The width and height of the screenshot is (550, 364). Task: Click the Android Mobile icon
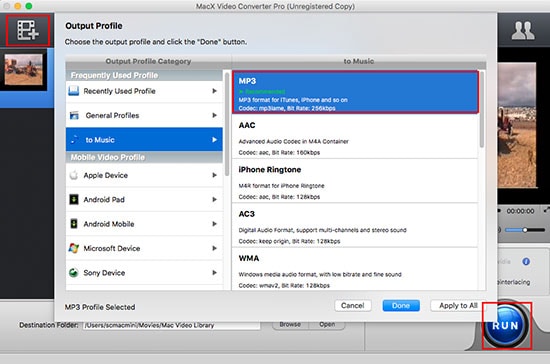click(74, 223)
